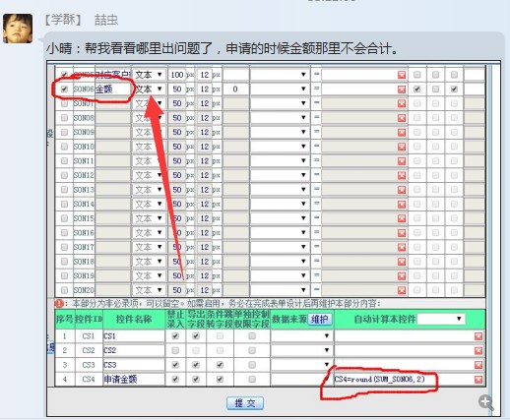Click the orange warning icon above control table
This screenshot has width=510, height=420.
[59, 304]
